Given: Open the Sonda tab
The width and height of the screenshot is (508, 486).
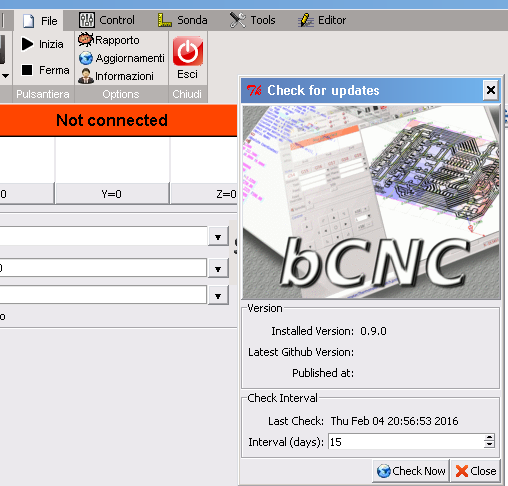Looking at the screenshot, I should 182,20.
